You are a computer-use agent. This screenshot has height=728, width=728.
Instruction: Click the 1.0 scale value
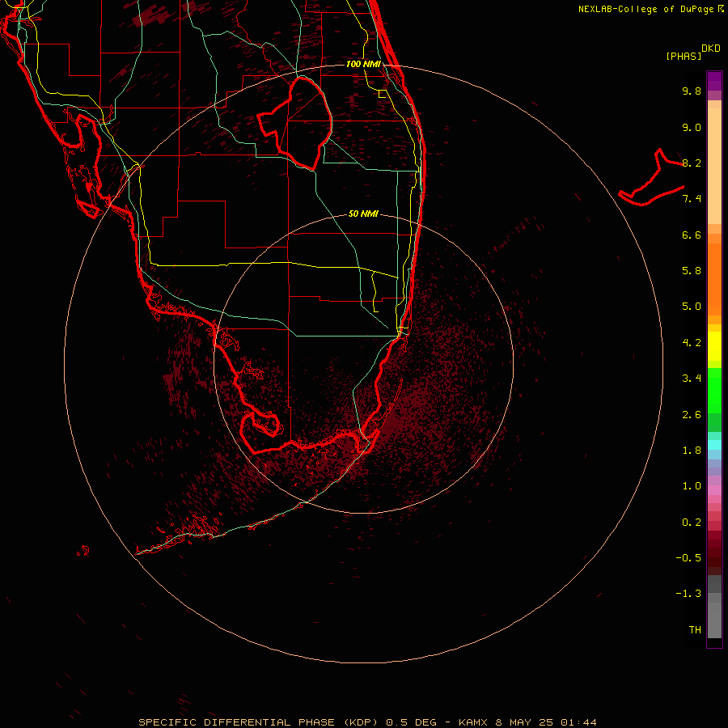tap(692, 486)
